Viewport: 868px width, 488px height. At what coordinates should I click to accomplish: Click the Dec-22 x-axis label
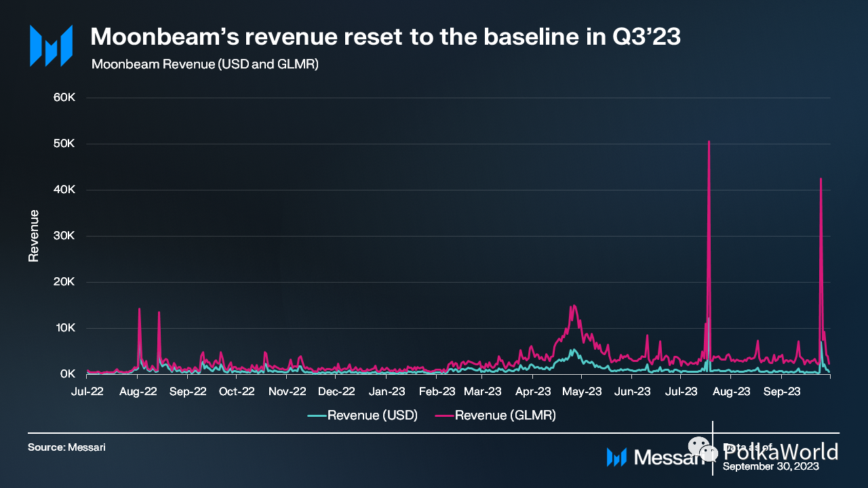[x=336, y=392]
